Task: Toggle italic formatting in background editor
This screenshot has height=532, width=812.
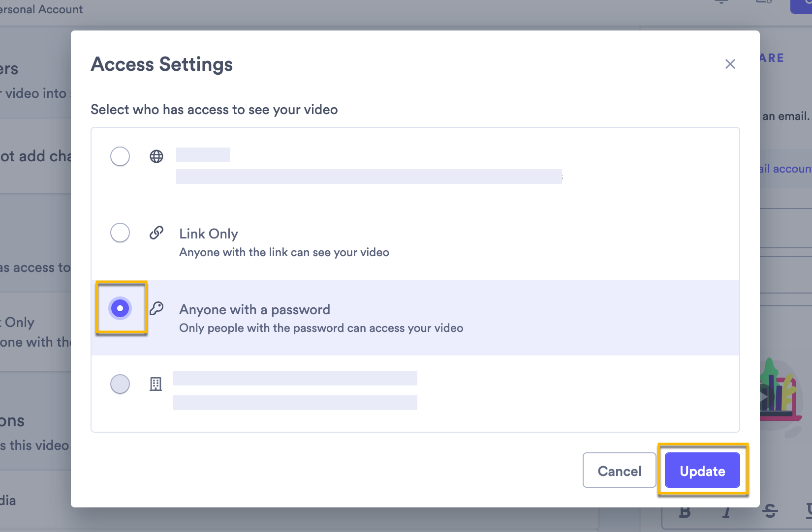Action: (x=726, y=513)
